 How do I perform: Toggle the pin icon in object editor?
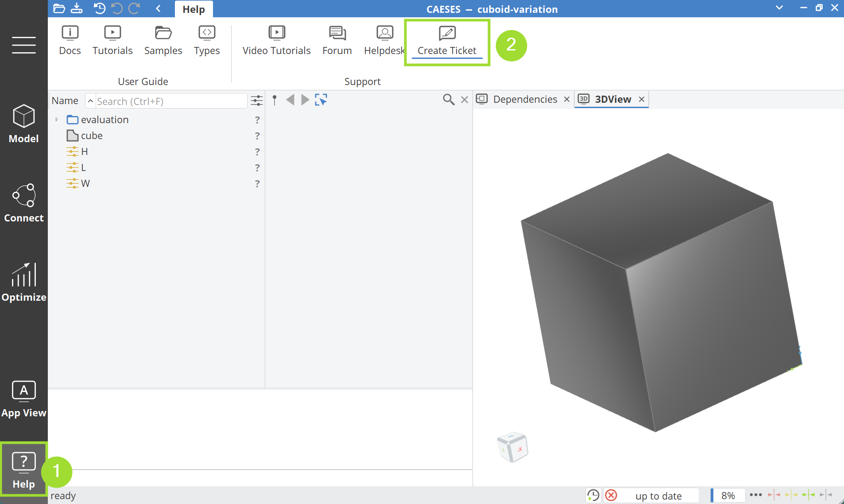pos(275,100)
